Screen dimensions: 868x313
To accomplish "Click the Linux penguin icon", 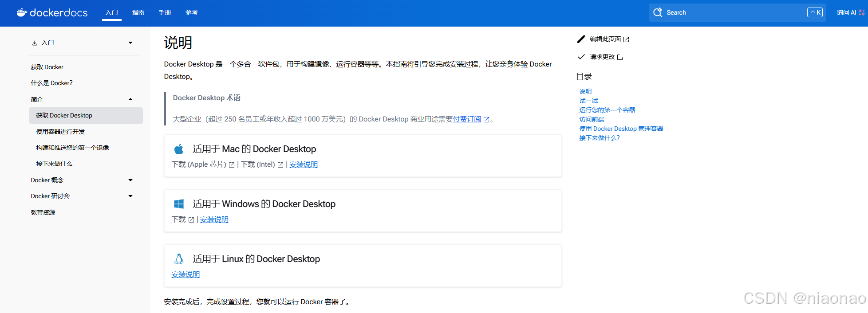I will tap(179, 259).
